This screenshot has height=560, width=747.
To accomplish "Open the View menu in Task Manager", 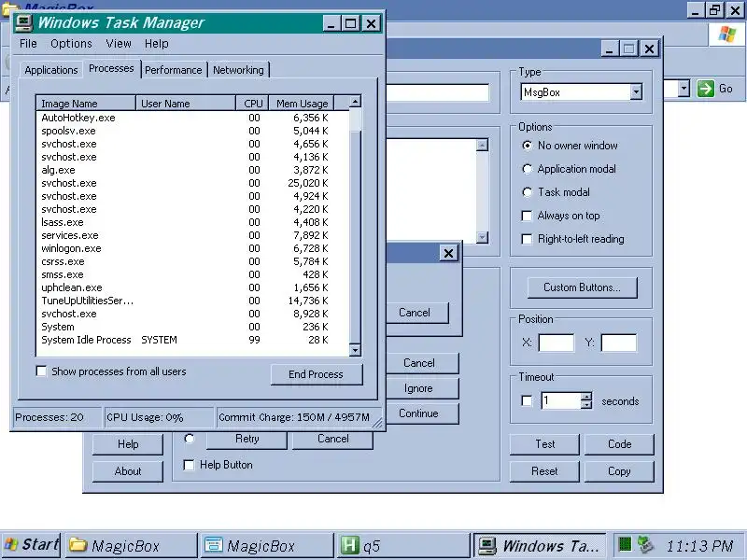I will (119, 44).
